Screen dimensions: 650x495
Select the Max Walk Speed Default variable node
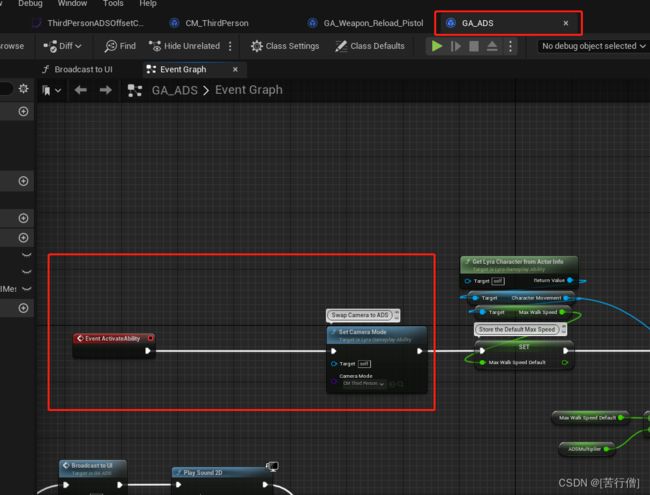tap(591, 418)
